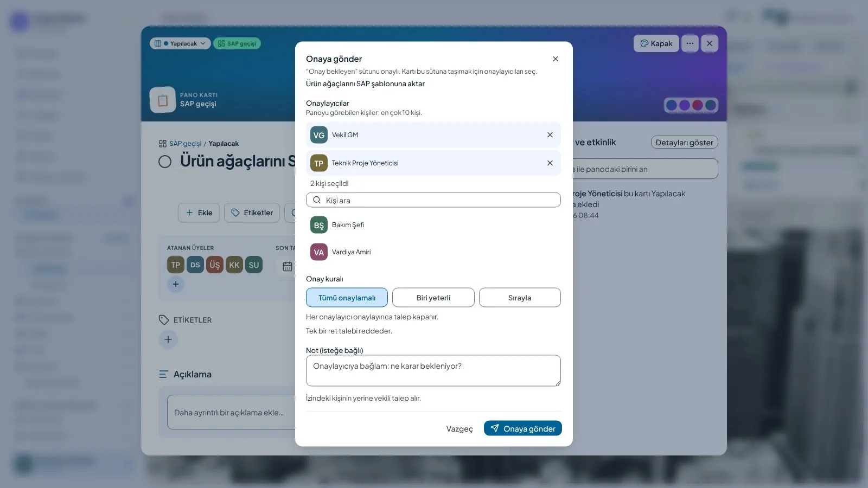Screen dimensions: 868x488
Task: Click the KK member avatar
Action: pyautogui.click(x=234, y=265)
